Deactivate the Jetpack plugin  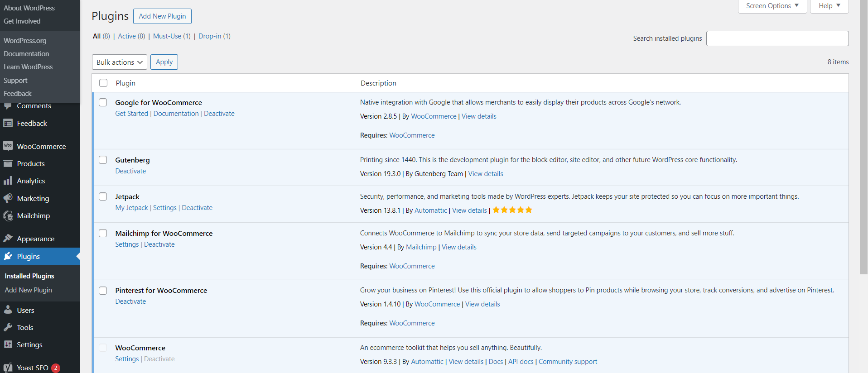197,208
